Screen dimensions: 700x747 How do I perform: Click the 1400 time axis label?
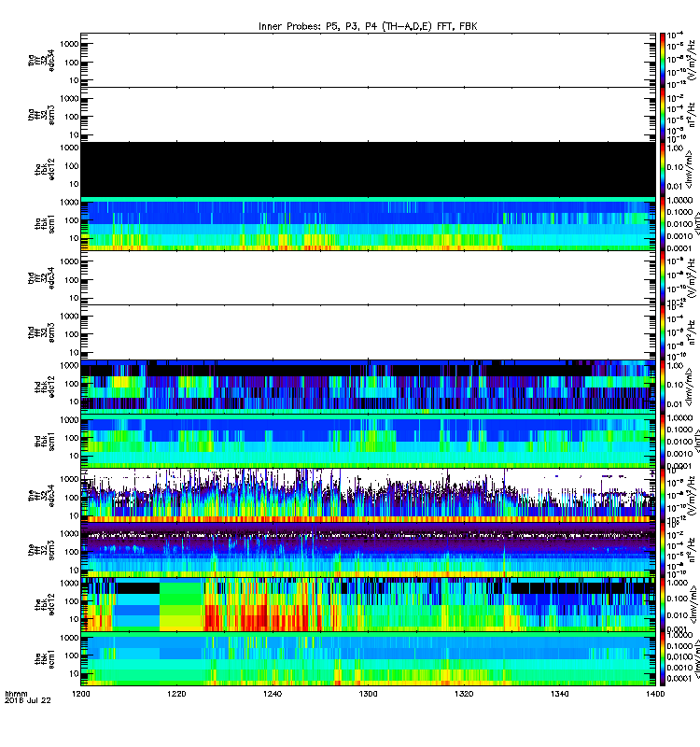pyautogui.click(x=655, y=694)
